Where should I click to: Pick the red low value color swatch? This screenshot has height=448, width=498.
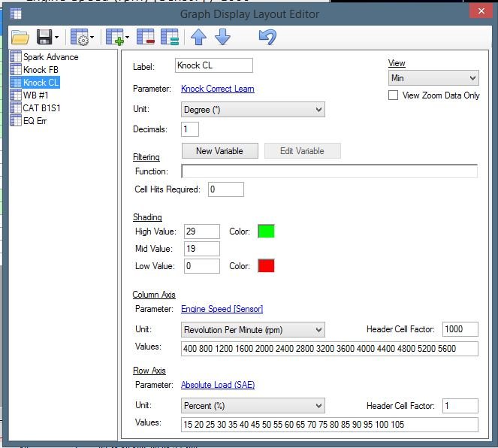coord(266,266)
